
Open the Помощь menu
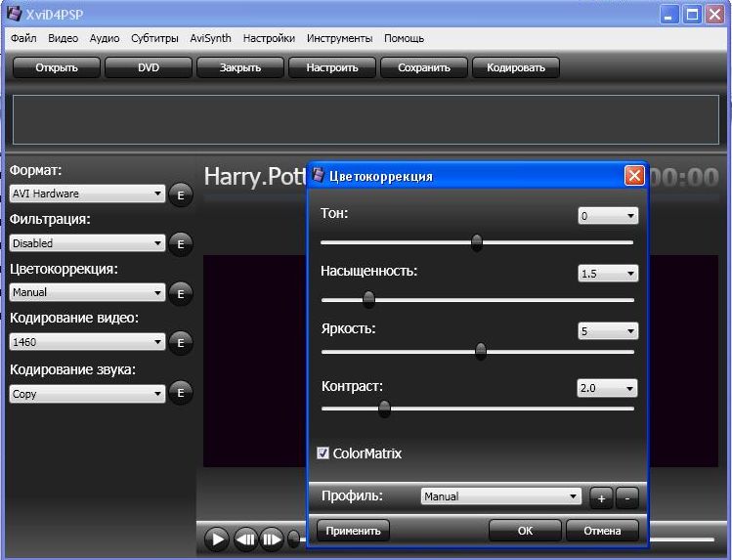(404, 38)
